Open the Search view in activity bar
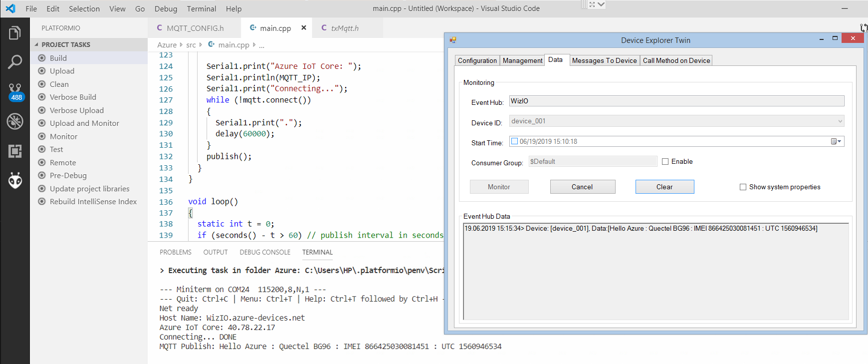The height and width of the screenshot is (364, 868). [x=15, y=62]
